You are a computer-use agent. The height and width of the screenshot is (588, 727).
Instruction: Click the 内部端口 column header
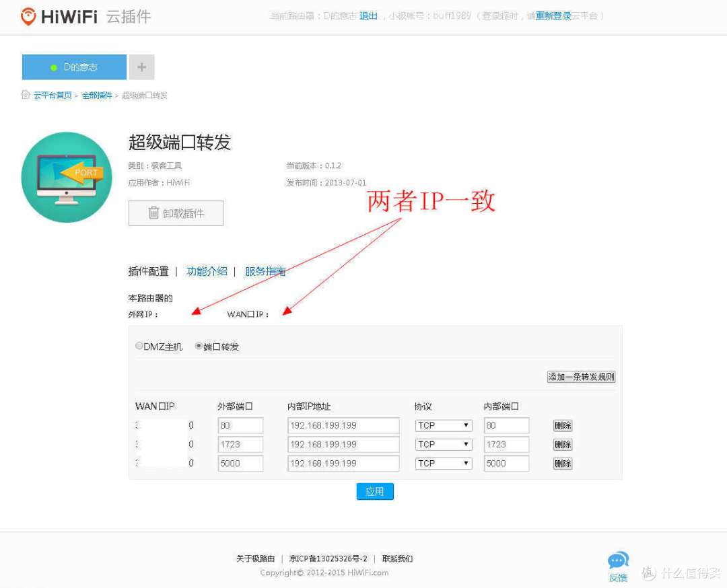click(x=501, y=406)
